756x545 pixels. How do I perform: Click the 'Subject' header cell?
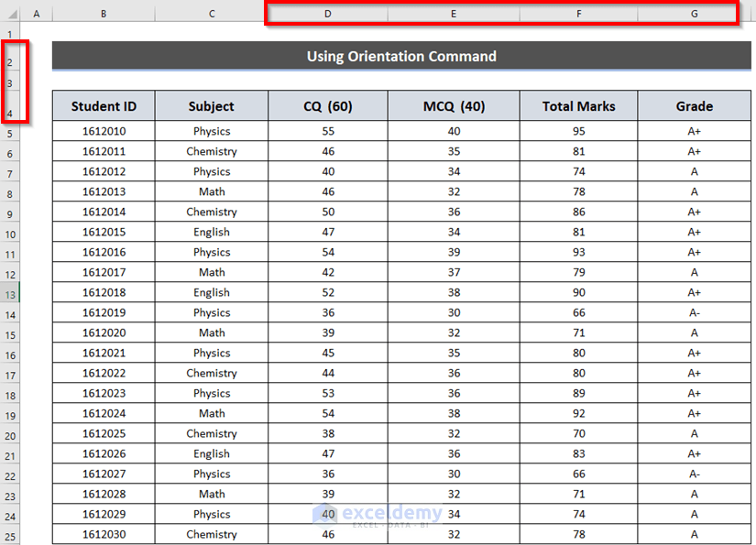pyautogui.click(x=212, y=106)
